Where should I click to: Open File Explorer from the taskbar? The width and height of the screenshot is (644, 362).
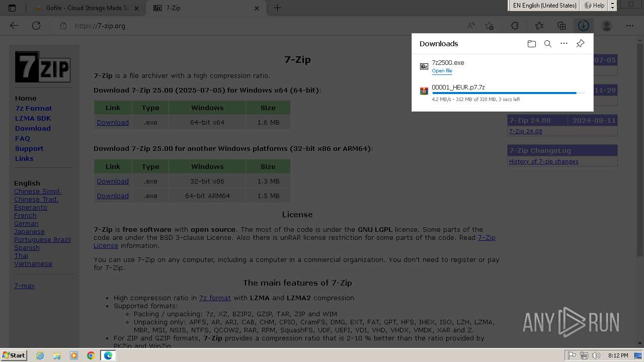click(x=57, y=355)
